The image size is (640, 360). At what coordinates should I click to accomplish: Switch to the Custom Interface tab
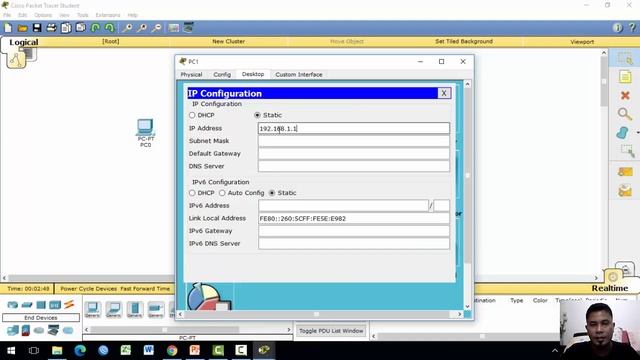click(x=299, y=75)
